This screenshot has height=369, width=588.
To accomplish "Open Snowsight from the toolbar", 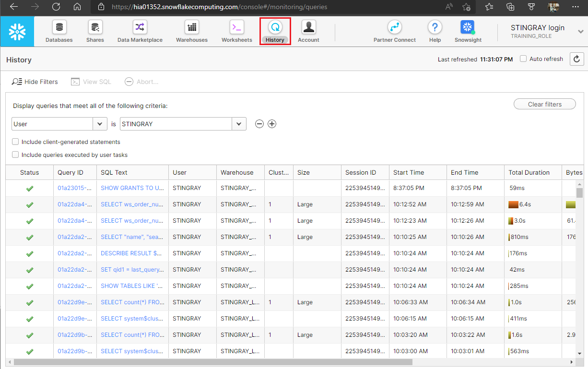I will pos(468,32).
